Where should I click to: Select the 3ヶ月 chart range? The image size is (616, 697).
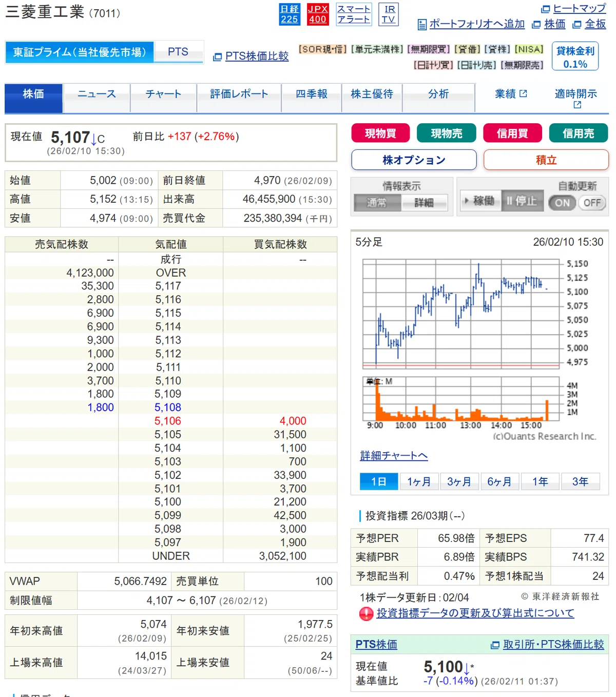(459, 481)
